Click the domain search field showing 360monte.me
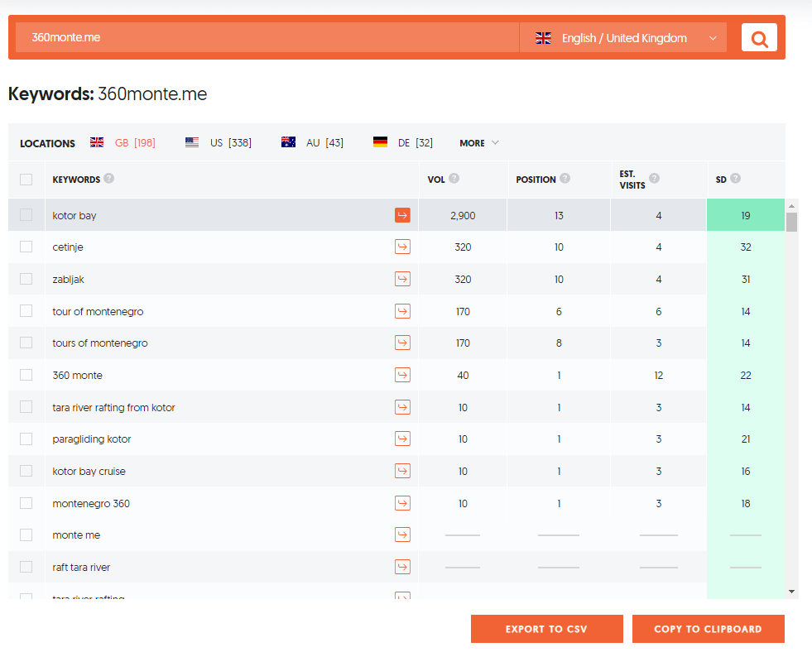The height and width of the screenshot is (652, 812). (x=267, y=38)
